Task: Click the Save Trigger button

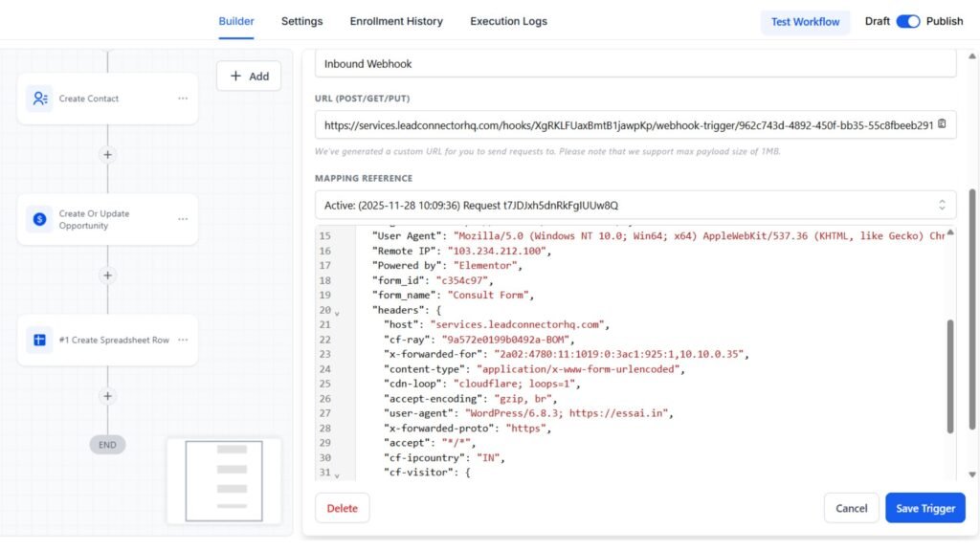Action: [924, 508]
